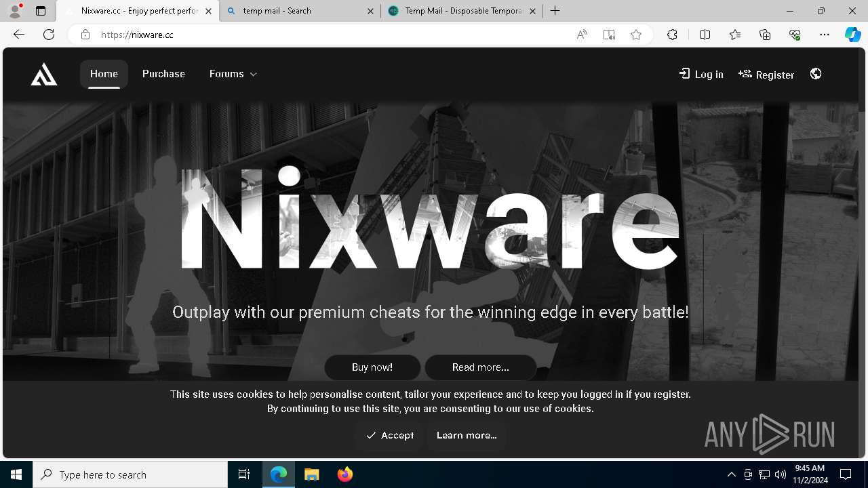Toggle Split screen view icon
Viewport: 868px width, 488px height.
[x=705, y=35]
